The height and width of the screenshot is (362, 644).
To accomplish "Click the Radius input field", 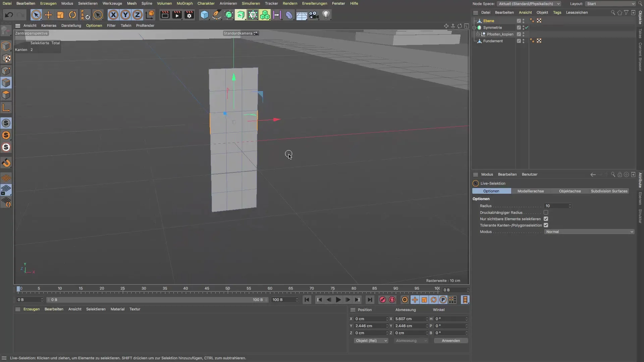I will 556,206.
